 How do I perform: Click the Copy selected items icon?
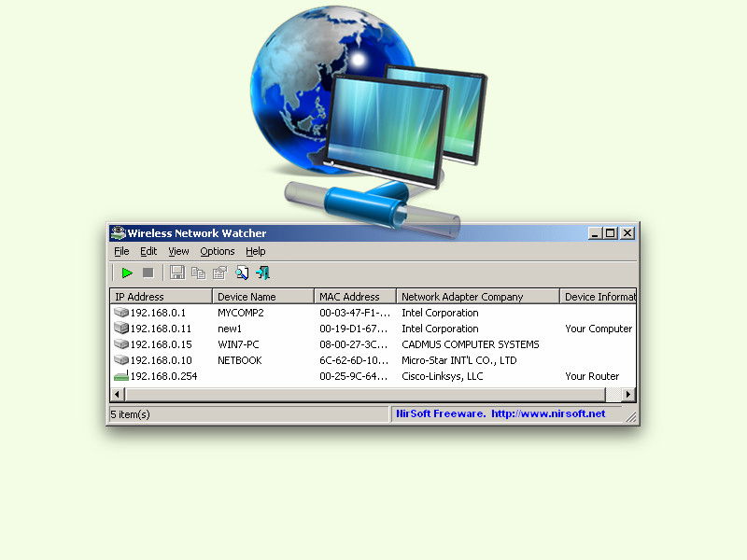point(198,273)
